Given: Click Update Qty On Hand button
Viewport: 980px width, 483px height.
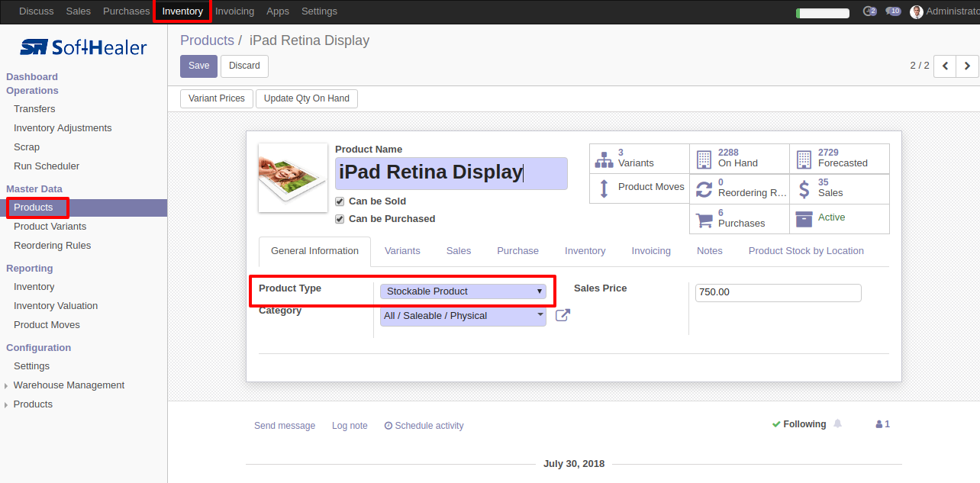Looking at the screenshot, I should (x=307, y=98).
